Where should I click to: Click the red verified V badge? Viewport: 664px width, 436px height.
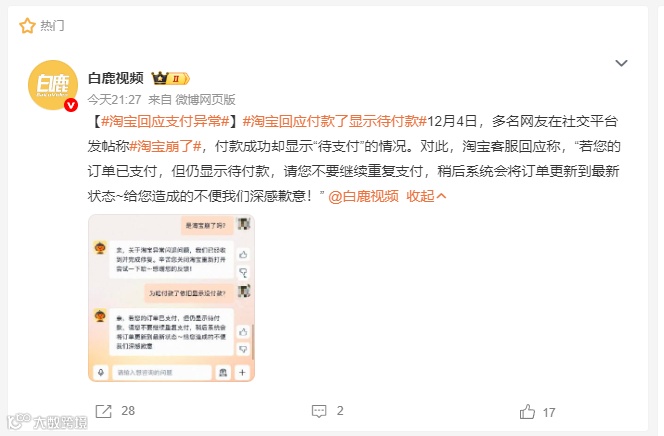click(x=71, y=105)
